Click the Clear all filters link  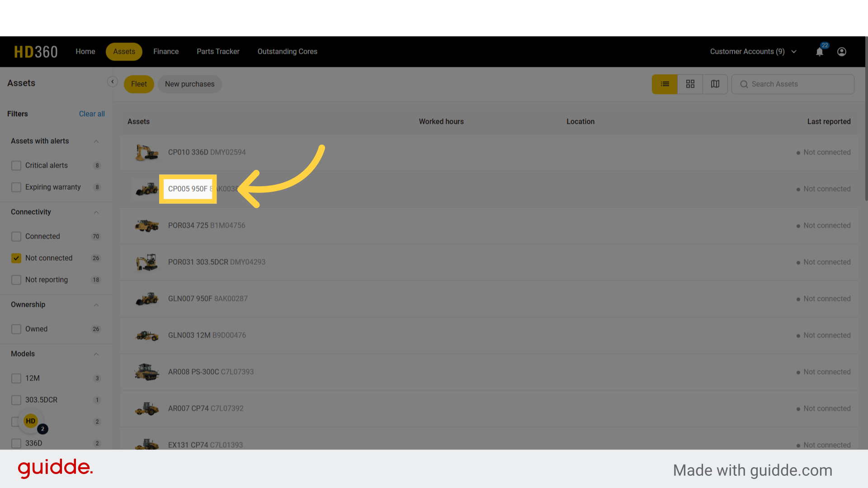point(92,114)
